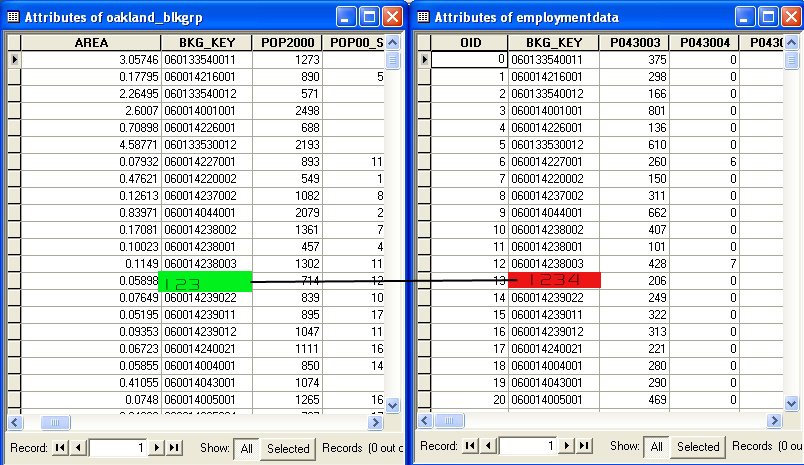The image size is (804, 465).
Task: Click P043003 column header
Action: pyautogui.click(x=635, y=43)
